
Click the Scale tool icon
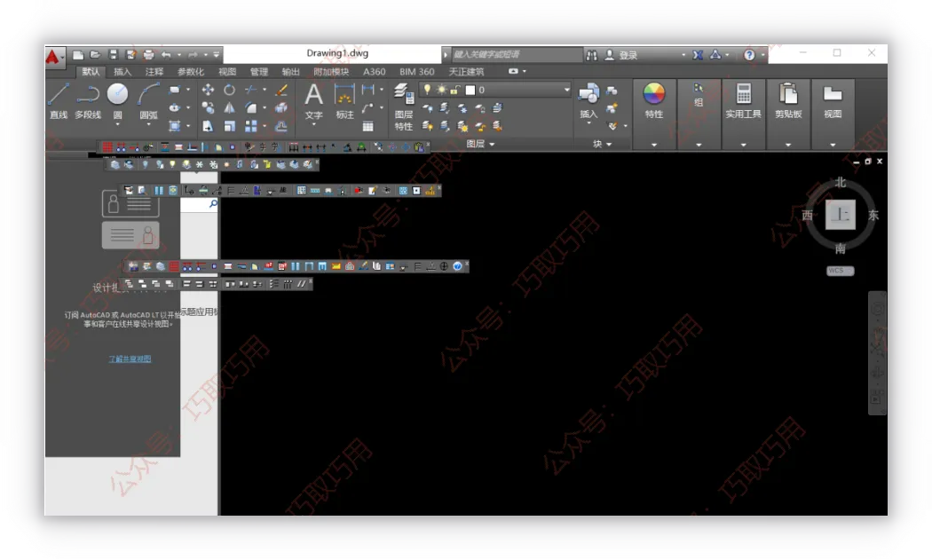(229, 126)
